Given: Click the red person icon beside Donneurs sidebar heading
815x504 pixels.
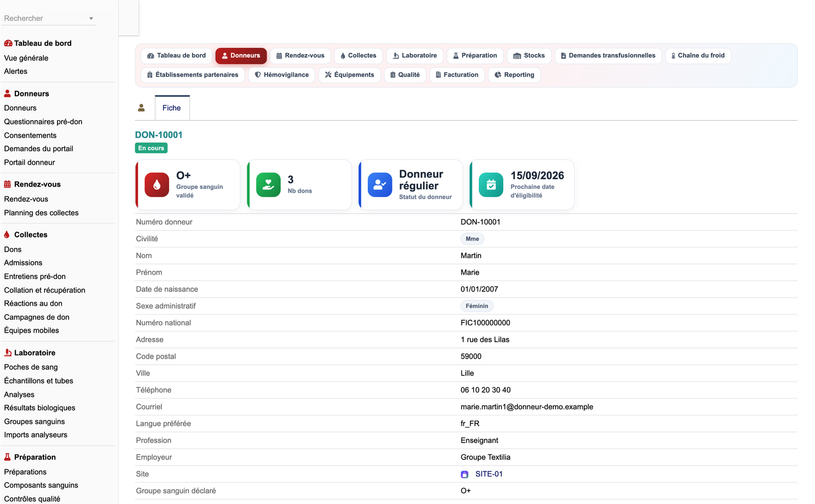Looking at the screenshot, I should pos(7,94).
